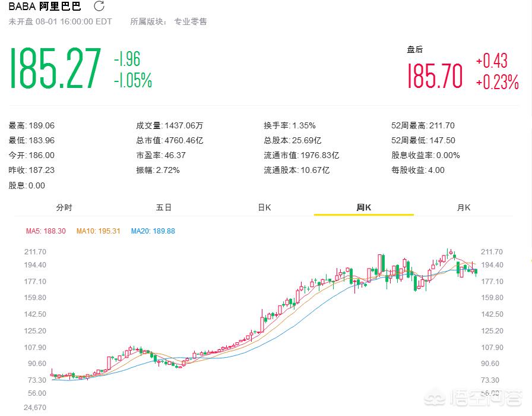Click the left axis label 159.80
Image resolution: width=532 pixels, height=416 pixels.
(35, 298)
